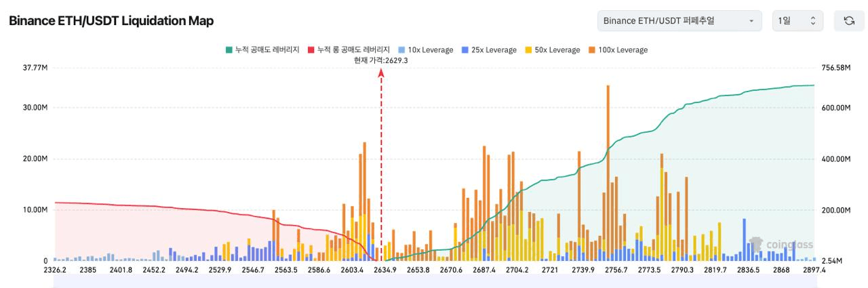Open the 1일 time range selector

pyautogui.click(x=798, y=21)
